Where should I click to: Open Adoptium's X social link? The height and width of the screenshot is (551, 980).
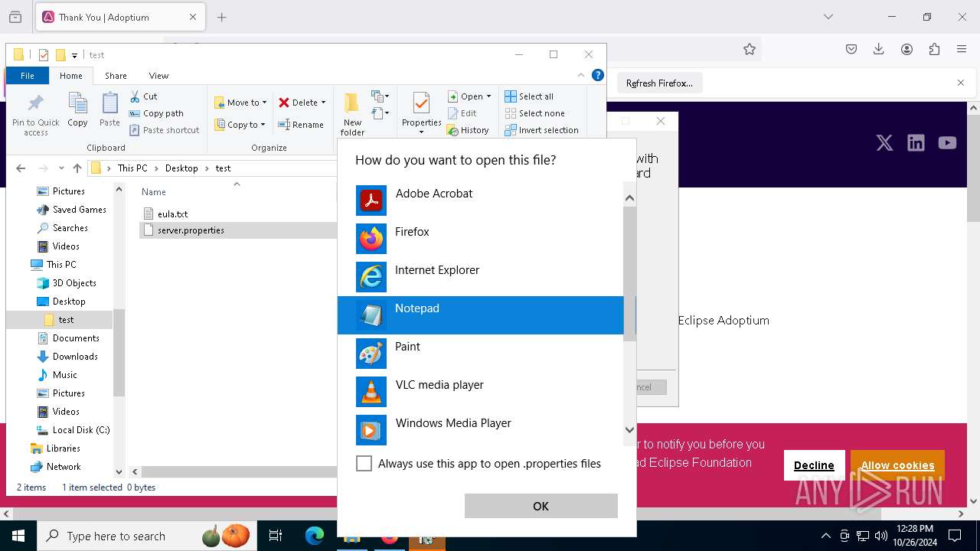(x=884, y=143)
